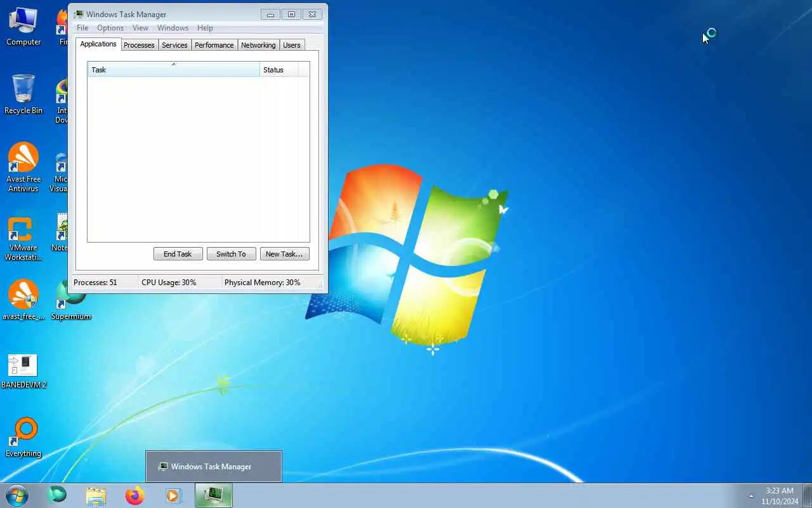This screenshot has height=508, width=812.
Task: Click the CPU Usage: 30% status text
Action: (x=169, y=283)
